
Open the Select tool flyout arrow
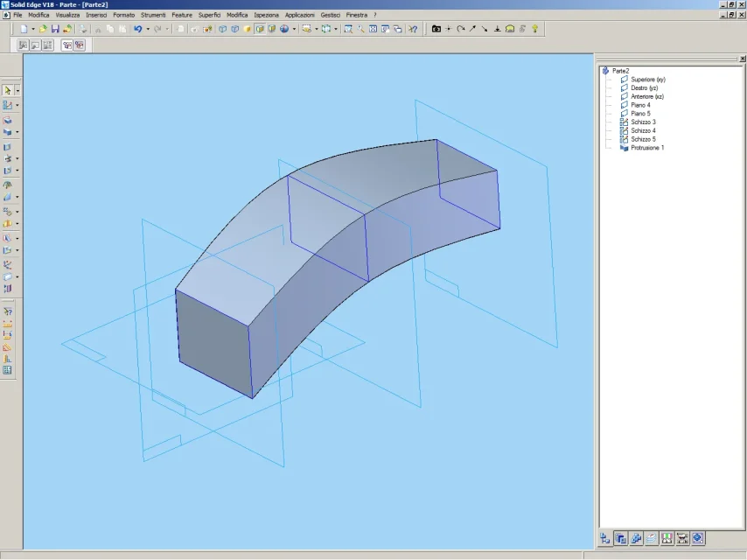17,90
